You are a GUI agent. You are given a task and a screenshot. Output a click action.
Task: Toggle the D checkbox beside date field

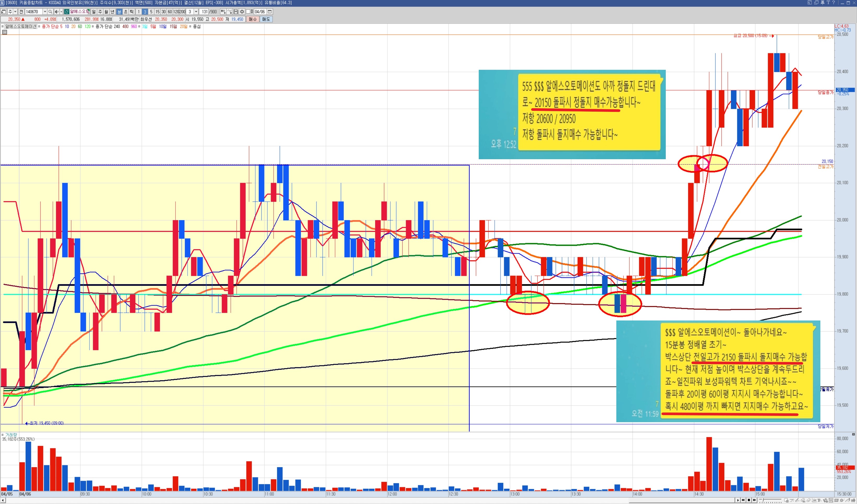(248, 12)
